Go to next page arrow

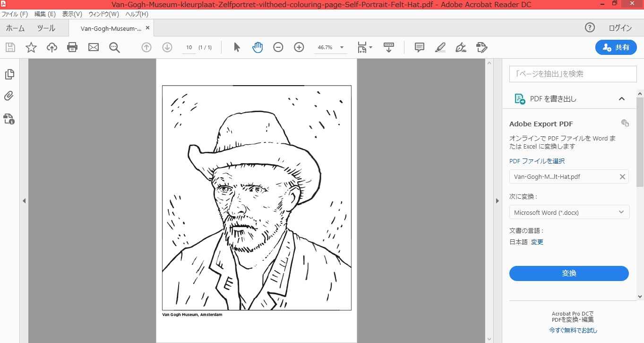(x=167, y=47)
